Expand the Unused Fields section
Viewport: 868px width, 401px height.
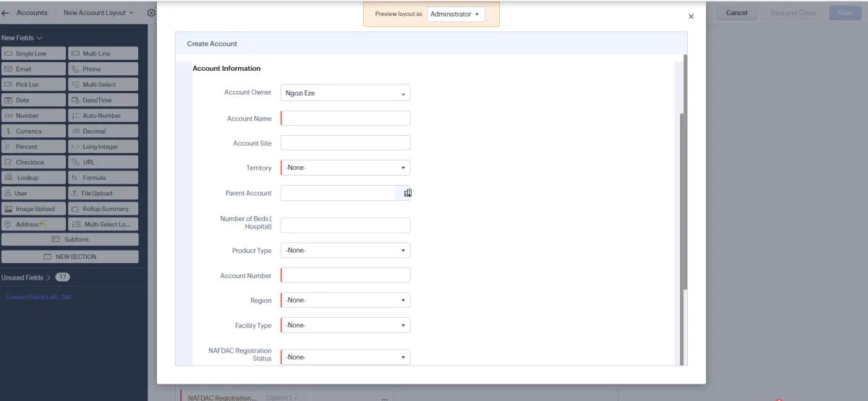[x=26, y=277]
